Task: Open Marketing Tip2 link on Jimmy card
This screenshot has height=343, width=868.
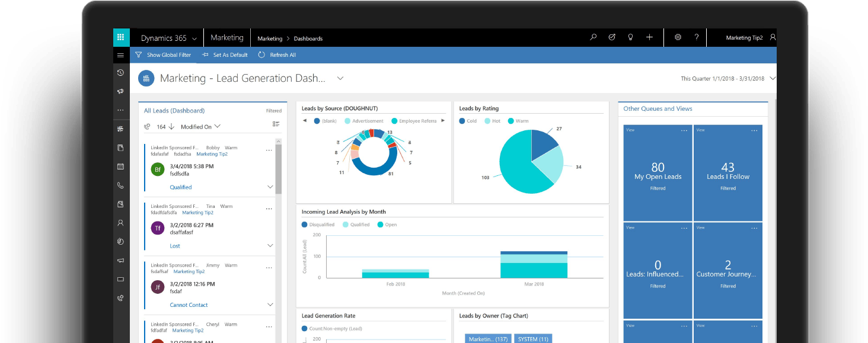Action: (189, 271)
